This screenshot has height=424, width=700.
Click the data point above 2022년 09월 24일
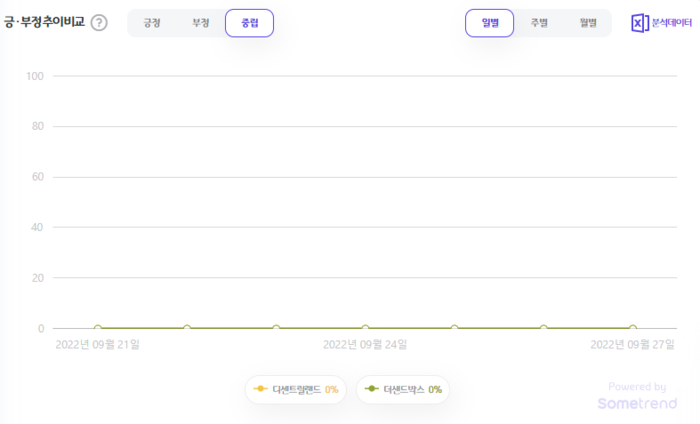[365, 328]
